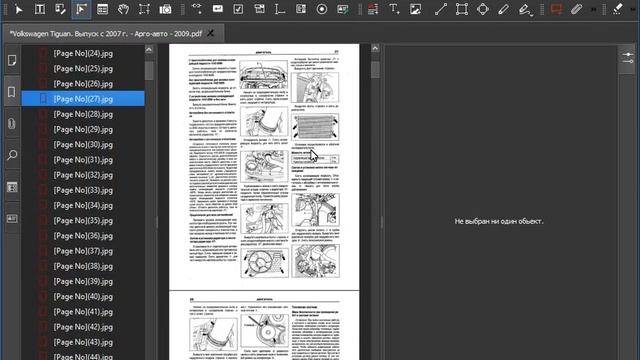This screenshot has height=360, width=640.
Task: Open the fields panel sidebar icon
Action: pyautogui.click(x=12, y=187)
